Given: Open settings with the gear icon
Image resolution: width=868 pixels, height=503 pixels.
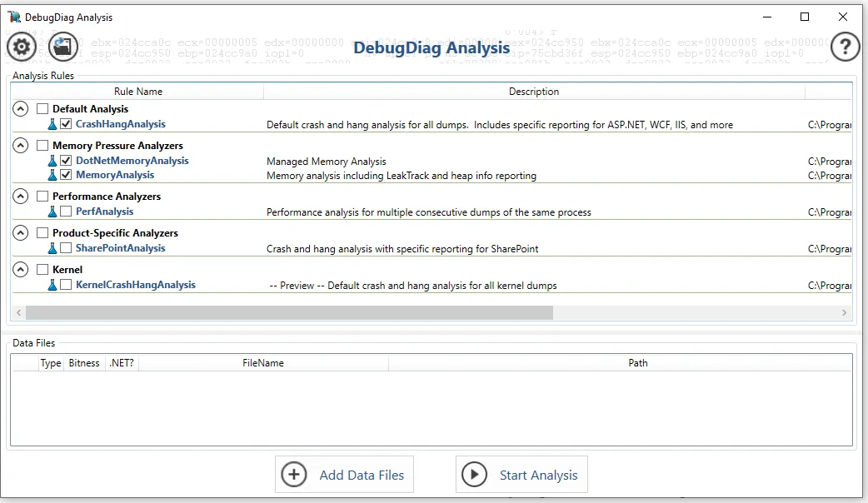Looking at the screenshot, I should point(18,47).
